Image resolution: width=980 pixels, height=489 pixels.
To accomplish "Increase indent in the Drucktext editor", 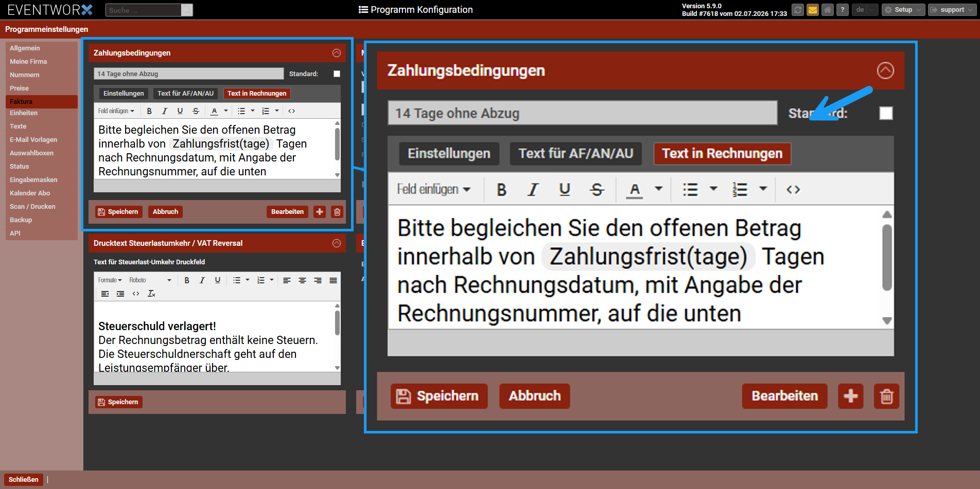I will pyautogui.click(x=120, y=294).
